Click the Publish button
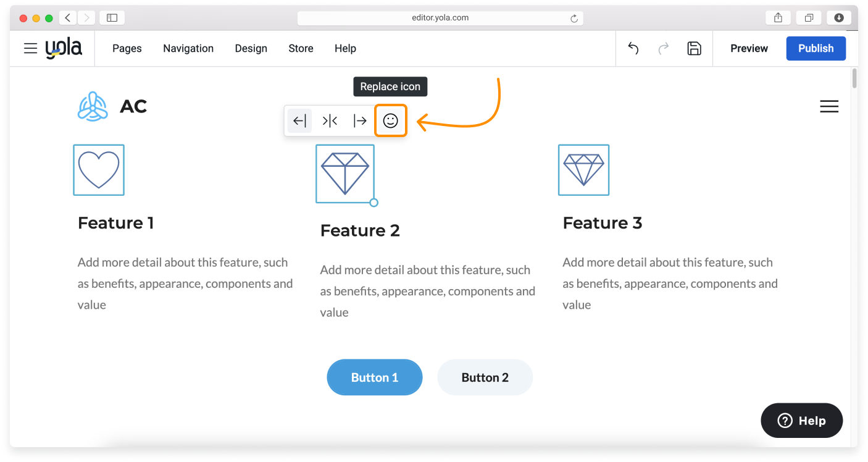Viewport: 868px width, 462px height. tap(816, 48)
